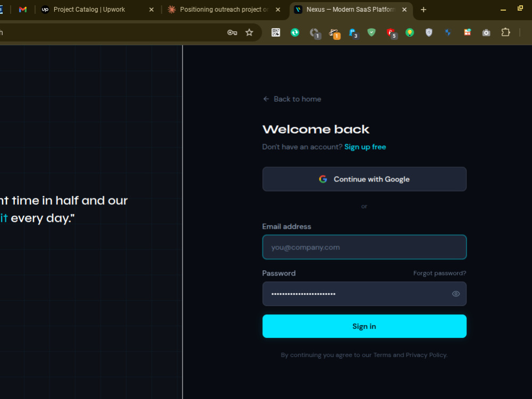The image size is (532, 399).
Task: Open the green circular arrows extension
Action: (x=295, y=32)
